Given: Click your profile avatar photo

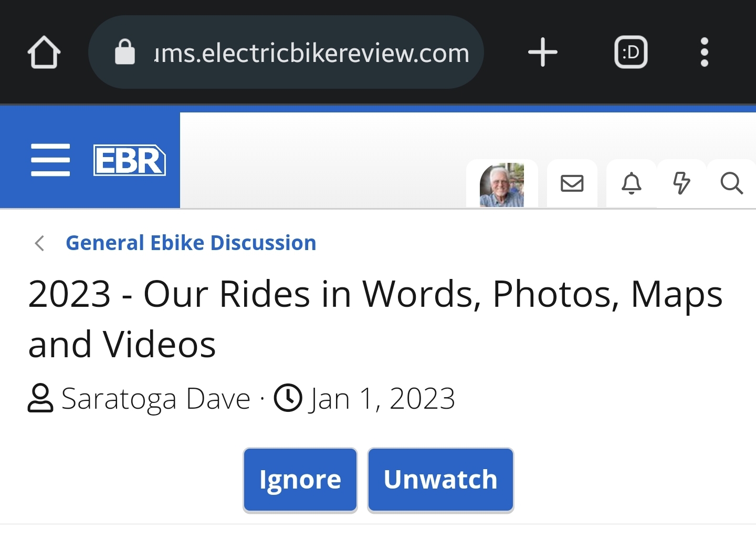Looking at the screenshot, I should [x=501, y=186].
